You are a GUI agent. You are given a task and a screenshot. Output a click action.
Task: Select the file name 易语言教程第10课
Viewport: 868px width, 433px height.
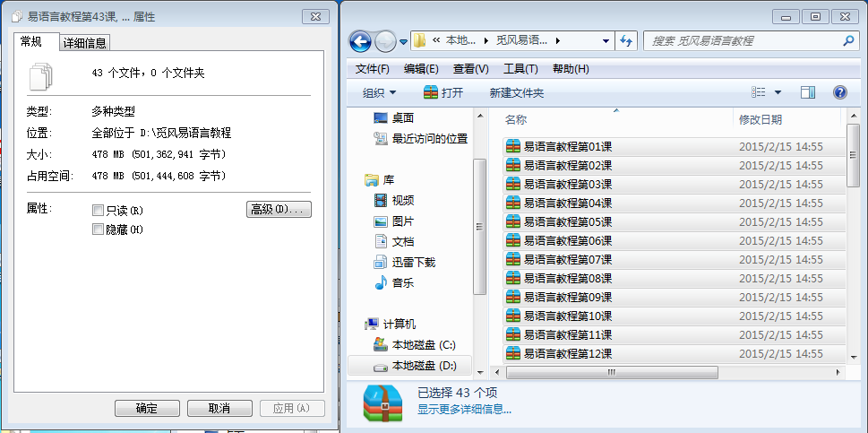pos(568,316)
